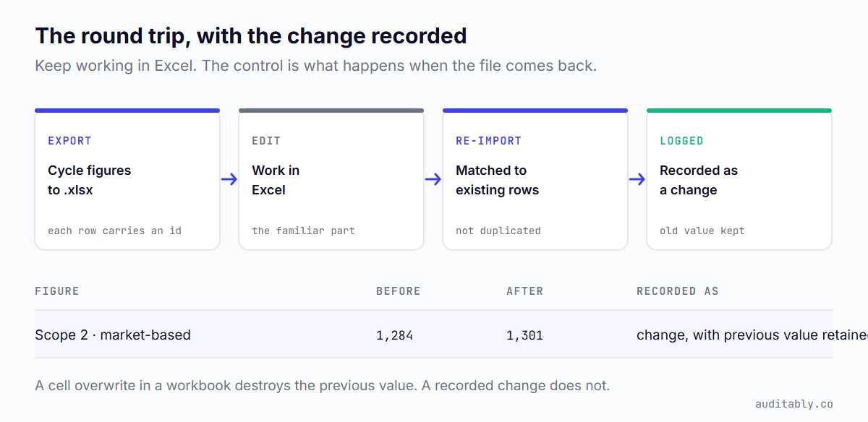868x422 pixels.
Task: Click the auditably.co link
Action: (x=793, y=404)
